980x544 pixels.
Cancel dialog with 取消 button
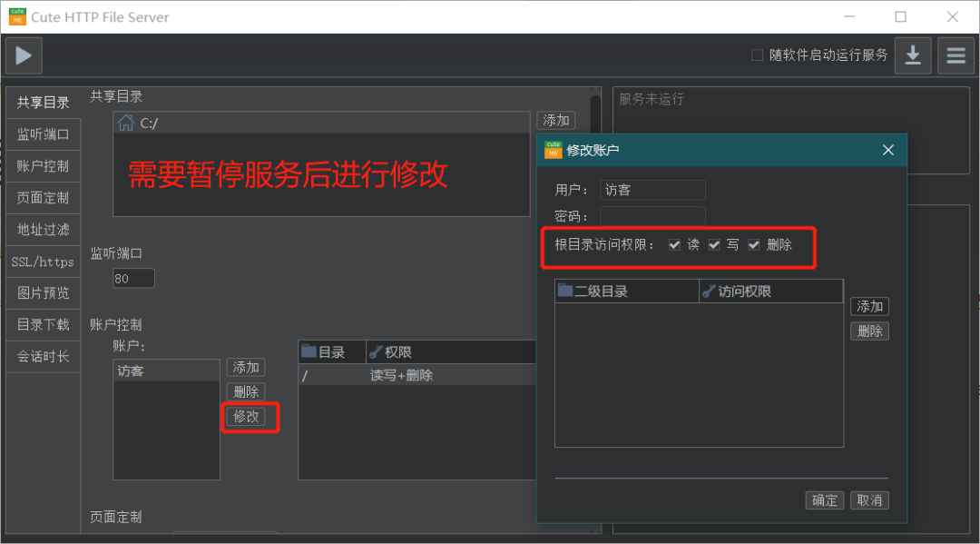869,500
